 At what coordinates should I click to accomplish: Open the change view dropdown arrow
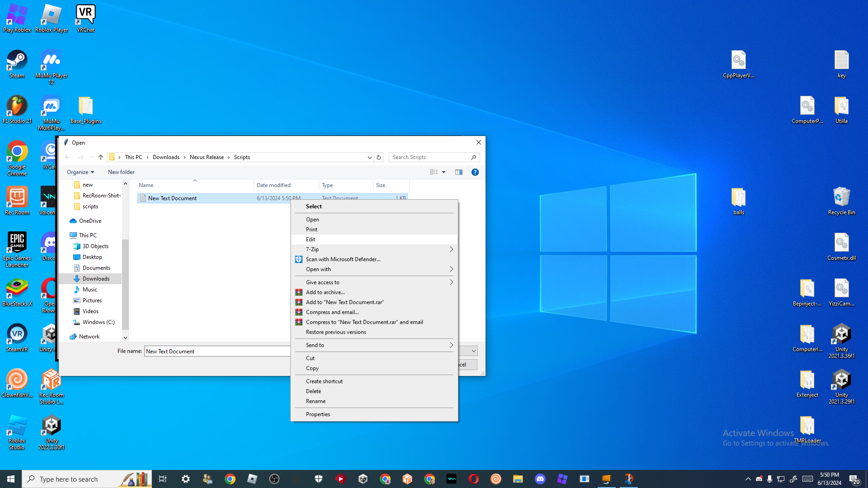point(444,172)
